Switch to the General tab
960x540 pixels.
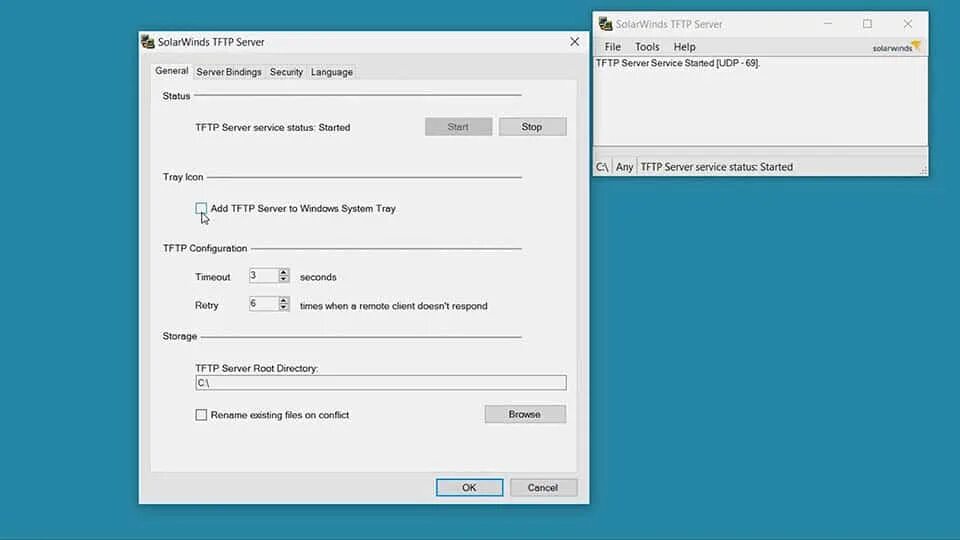[x=171, y=71]
